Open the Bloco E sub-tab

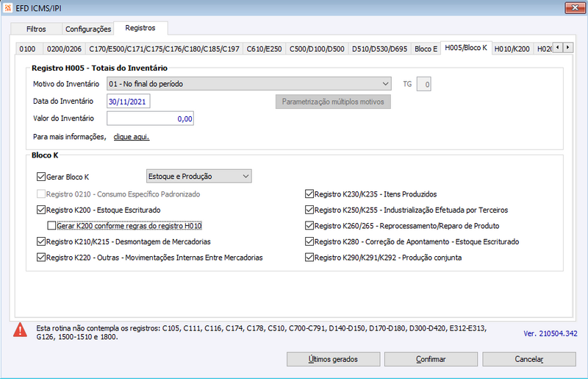point(426,49)
